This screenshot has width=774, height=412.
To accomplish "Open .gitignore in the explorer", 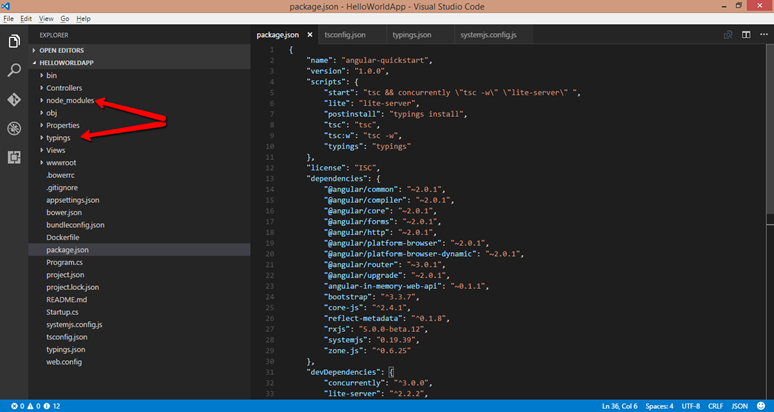I will [62, 187].
